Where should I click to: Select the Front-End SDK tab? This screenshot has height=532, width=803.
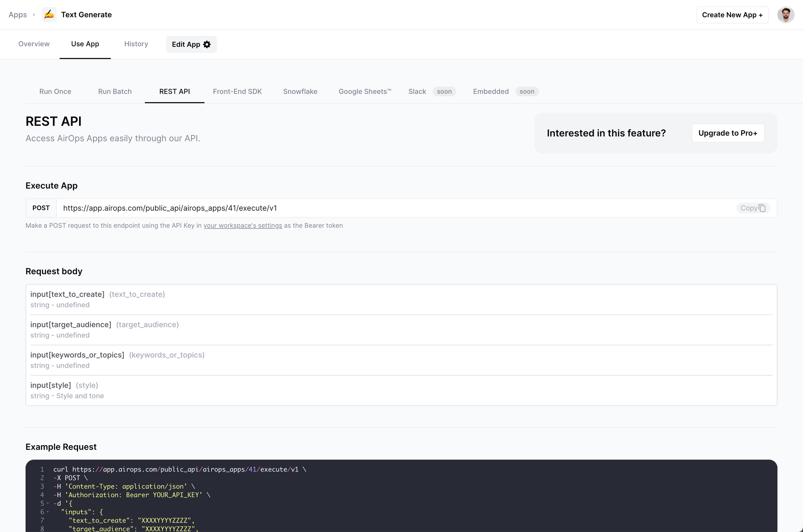(x=237, y=91)
